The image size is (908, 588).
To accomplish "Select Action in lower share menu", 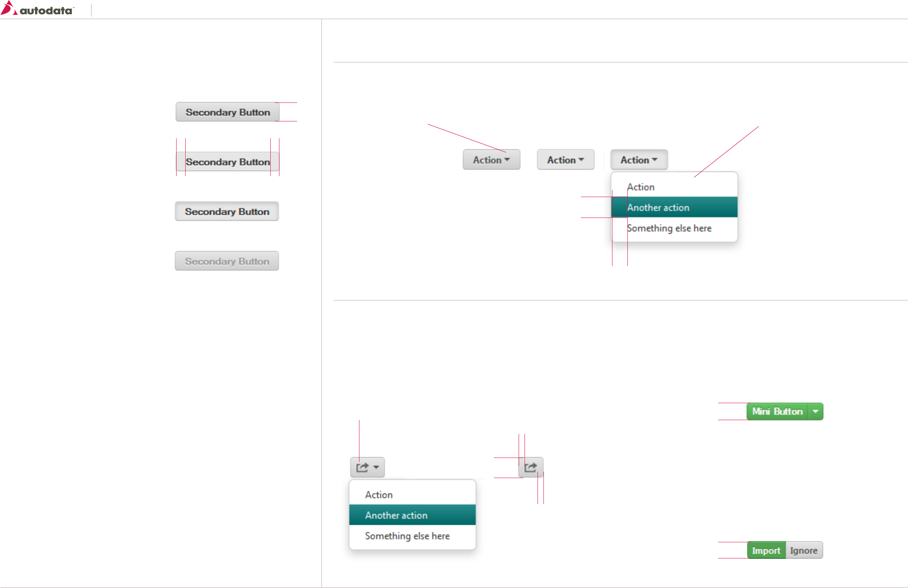I will [379, 495].
